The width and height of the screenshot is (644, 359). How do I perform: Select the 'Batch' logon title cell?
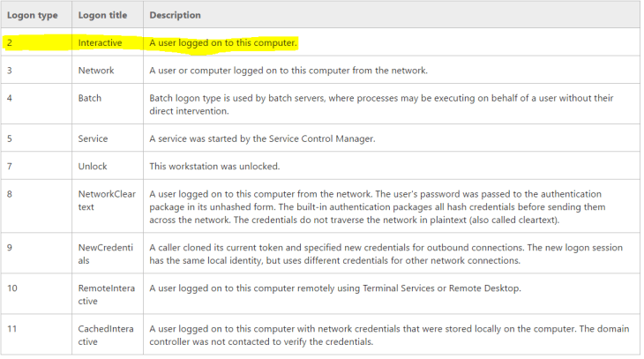point(90,98)
